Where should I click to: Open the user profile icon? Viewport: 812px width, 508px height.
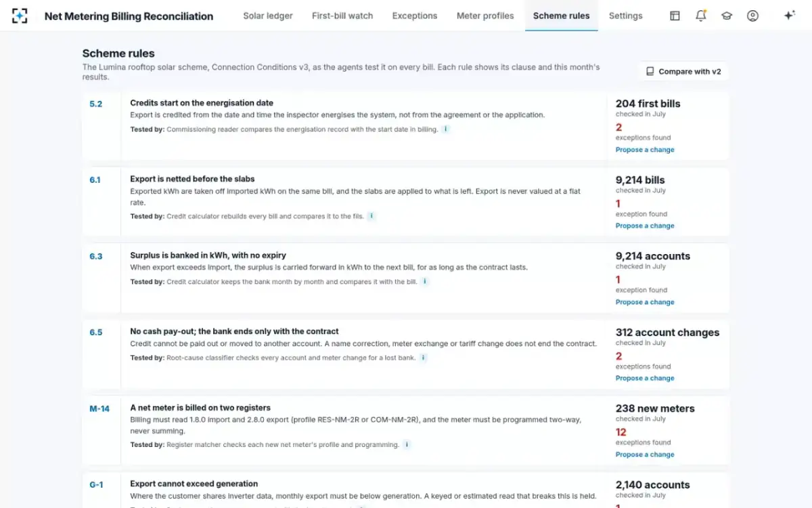(x=752, y=16)
